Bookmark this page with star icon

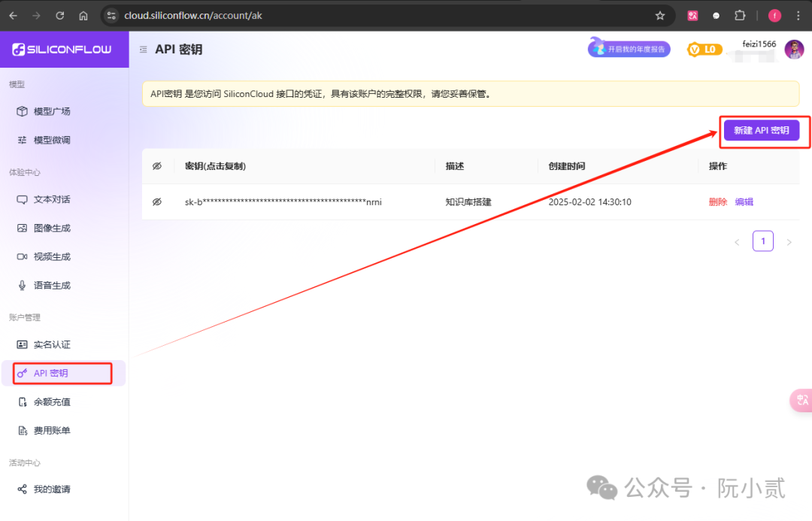pyautogui.click(x=660, y=16)
